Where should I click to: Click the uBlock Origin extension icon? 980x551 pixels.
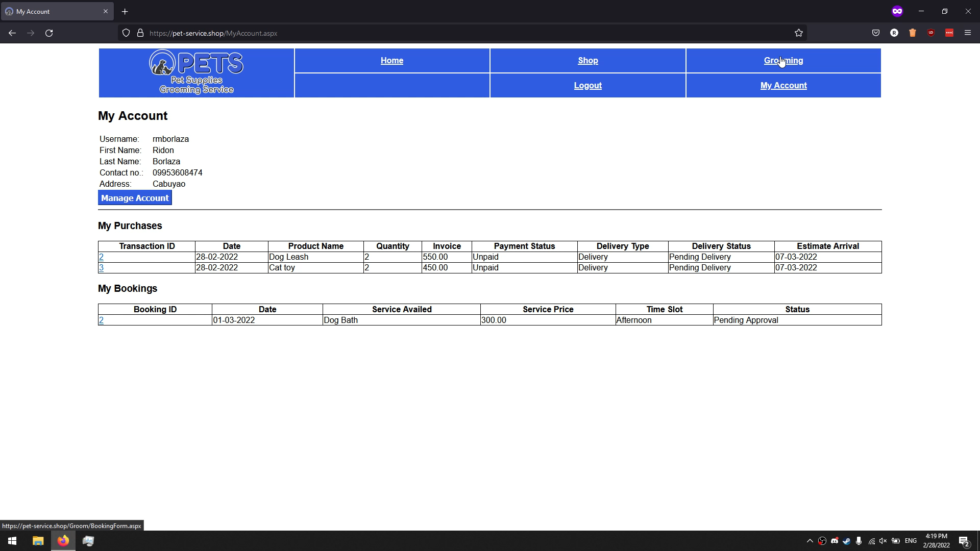click(x=931, y=33)
